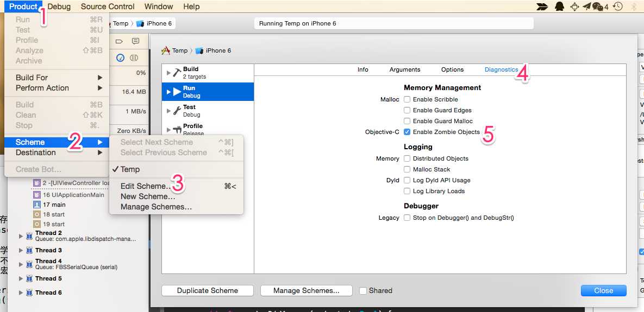This screenshot has height=312, width=644.
Task: Click the Temp app icon in the scheme dialog breadcrumb
Action: click(166, 50)
